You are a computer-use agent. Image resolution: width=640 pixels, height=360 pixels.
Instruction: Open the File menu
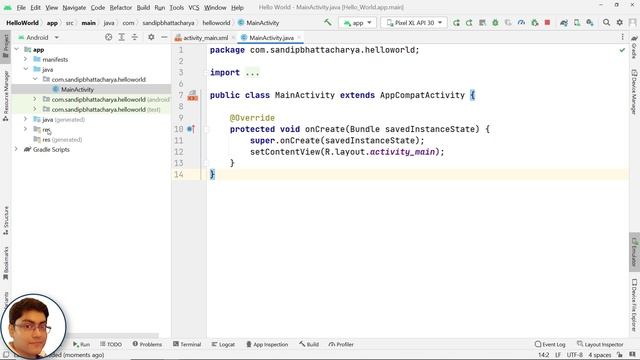tap(21, 7)
